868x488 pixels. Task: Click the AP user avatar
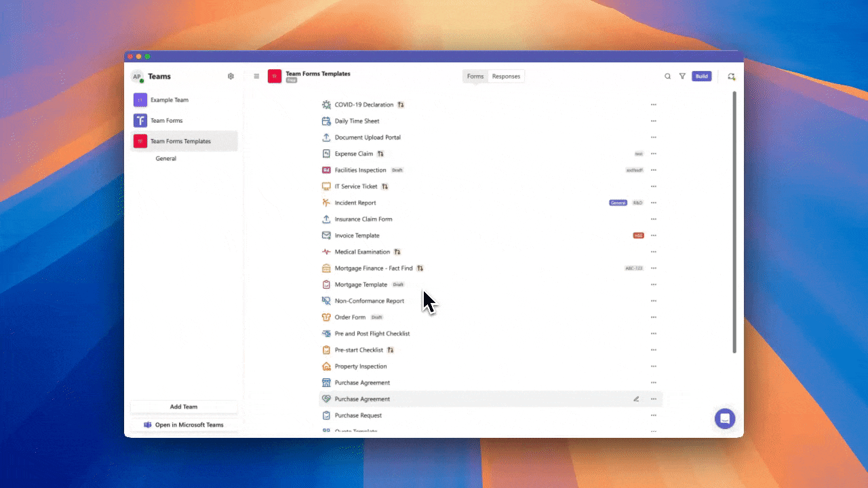click(137, 77)
